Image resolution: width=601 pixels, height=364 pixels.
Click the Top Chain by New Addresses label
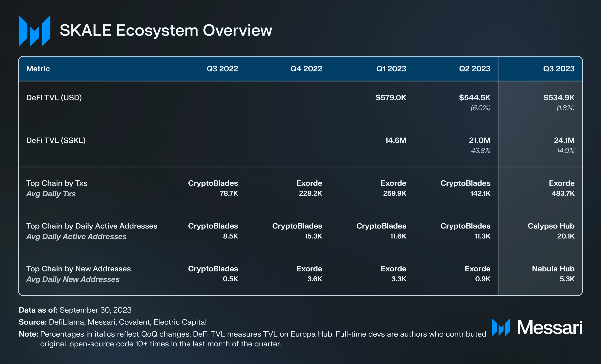[78, 269]
